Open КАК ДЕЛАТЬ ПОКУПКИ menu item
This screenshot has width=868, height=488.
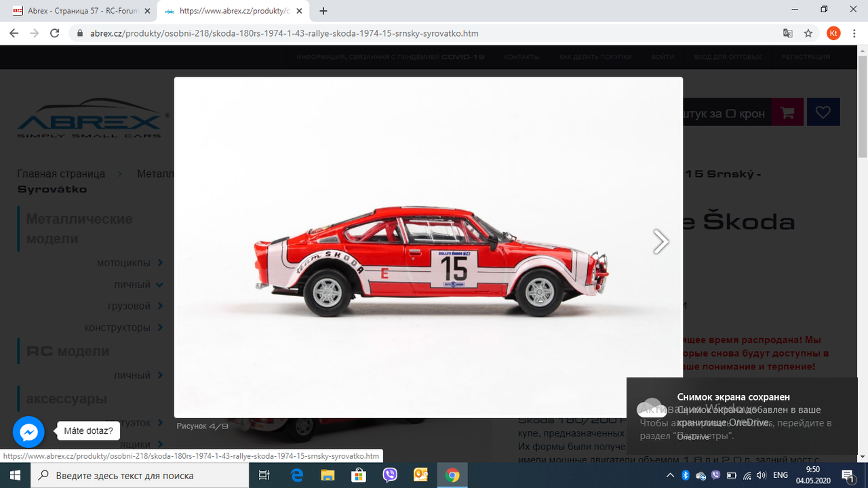[595, 57]
